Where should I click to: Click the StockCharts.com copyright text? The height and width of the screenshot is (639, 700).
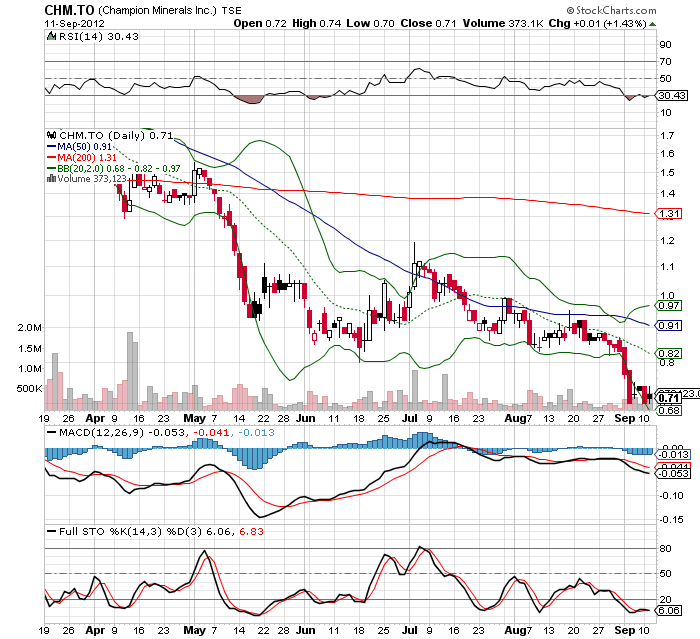pyautogui.click(x=611, y=10)
